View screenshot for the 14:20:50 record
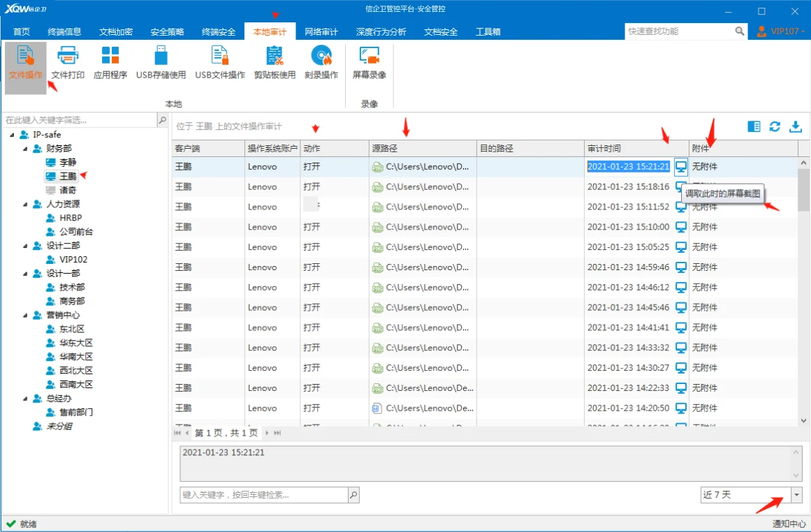This screenshot has height=532, width=811. coord(681,408)
